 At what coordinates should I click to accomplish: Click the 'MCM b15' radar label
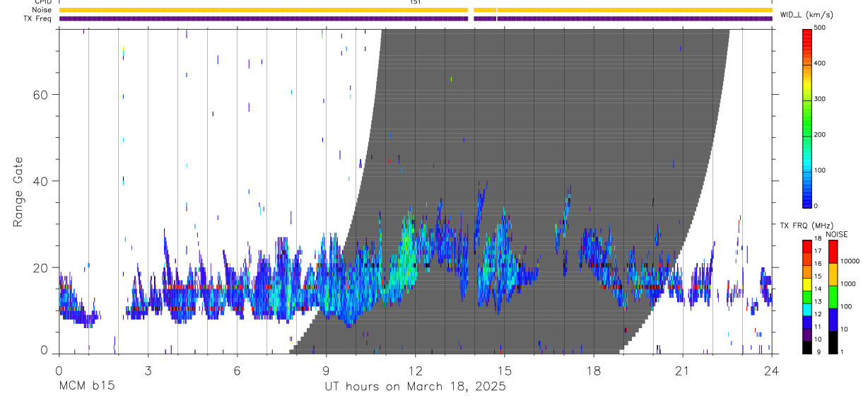coord(86,387)
